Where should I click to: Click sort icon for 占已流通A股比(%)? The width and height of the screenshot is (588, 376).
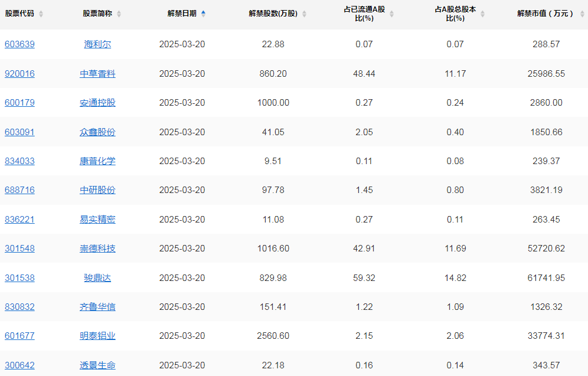tap(391, 14)
